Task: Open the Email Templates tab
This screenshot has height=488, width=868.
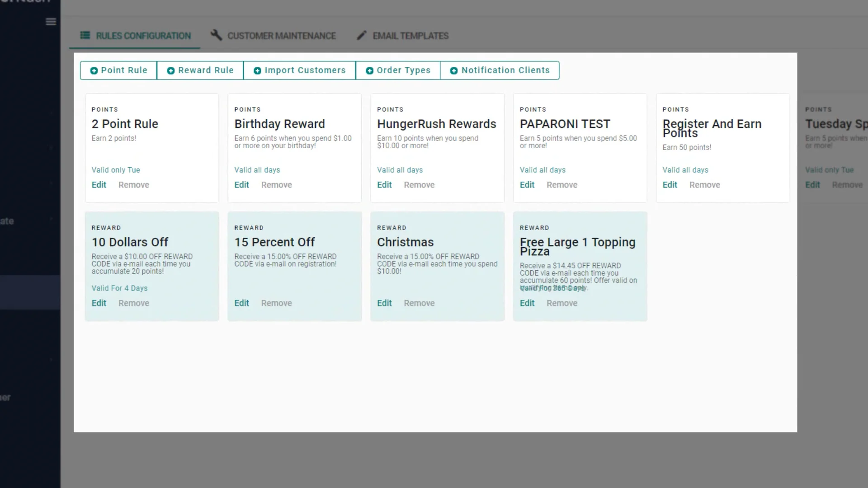Action: (x=410, y=36)
